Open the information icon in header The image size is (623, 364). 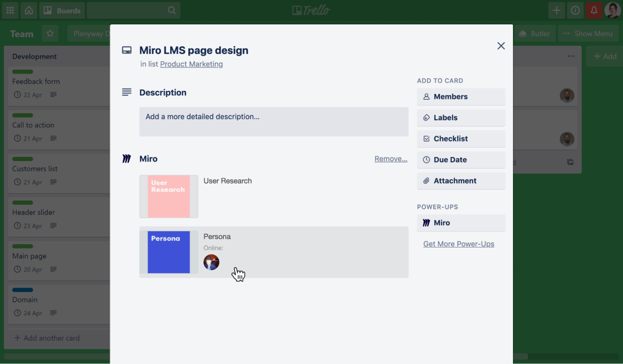pyautogui.click(x=575, y=10)
